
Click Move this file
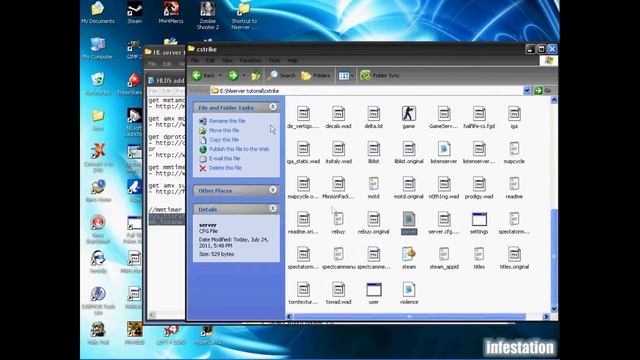click(x=224, y=131)
